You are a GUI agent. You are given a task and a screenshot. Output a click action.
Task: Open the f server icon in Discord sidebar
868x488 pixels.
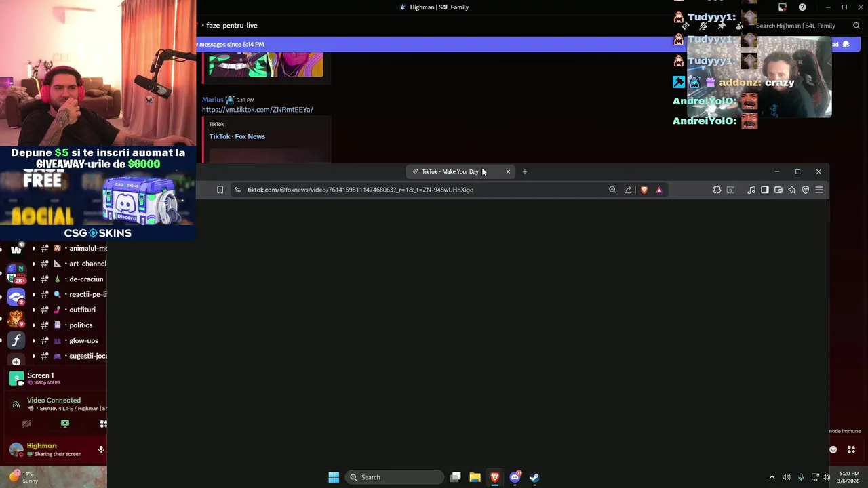(16, 340)
